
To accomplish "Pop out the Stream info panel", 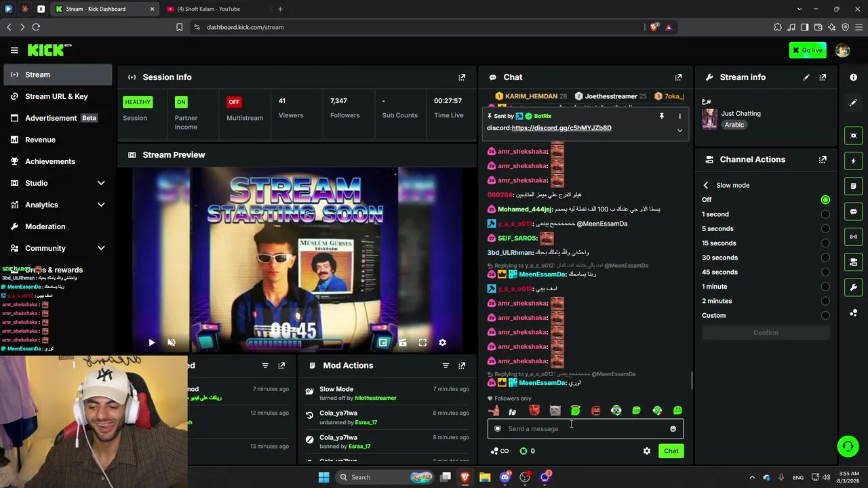I will coord(823,77).
